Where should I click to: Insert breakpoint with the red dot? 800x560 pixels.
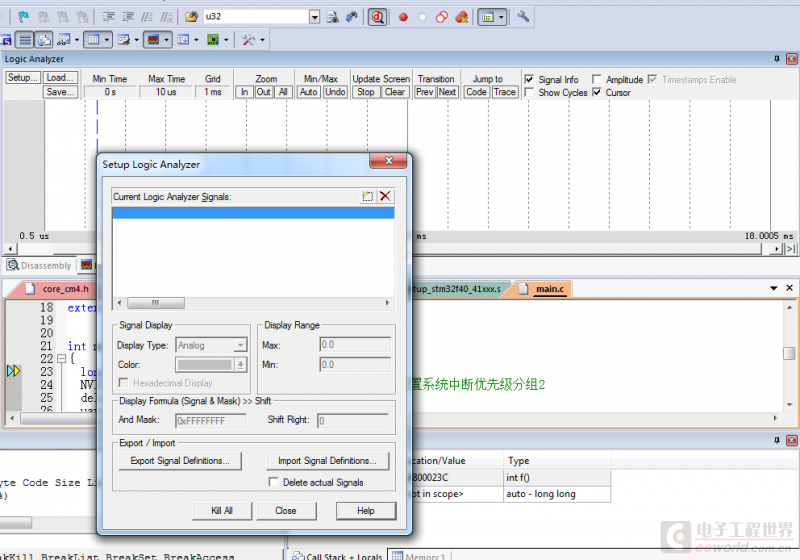[x=403, y=17]
